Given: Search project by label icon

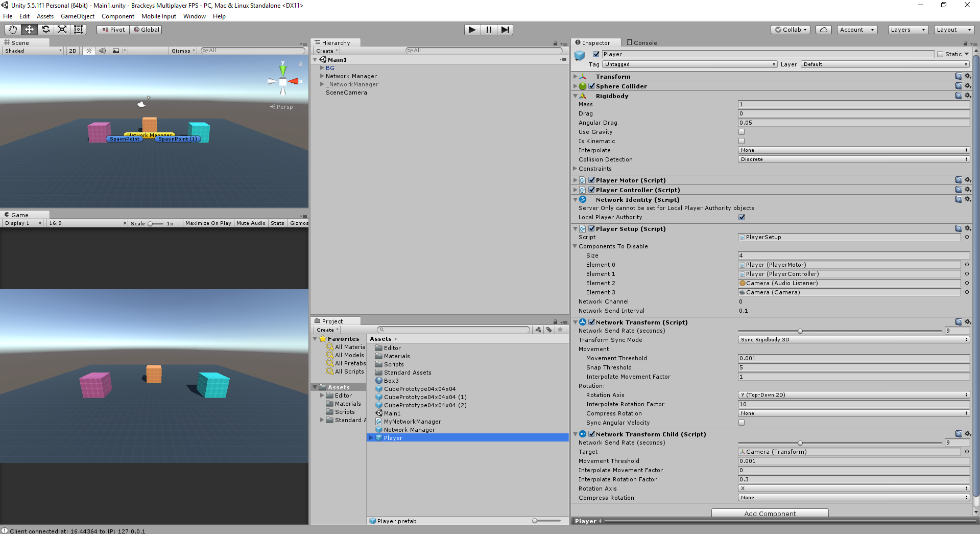Looking at the screenshot, I should coord(549,330).
